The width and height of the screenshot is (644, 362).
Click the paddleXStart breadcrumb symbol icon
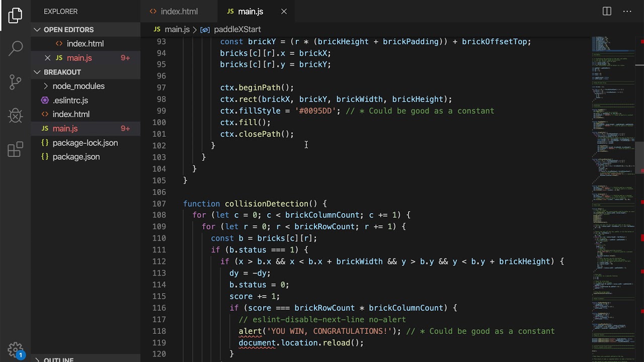tap(205, 30)
